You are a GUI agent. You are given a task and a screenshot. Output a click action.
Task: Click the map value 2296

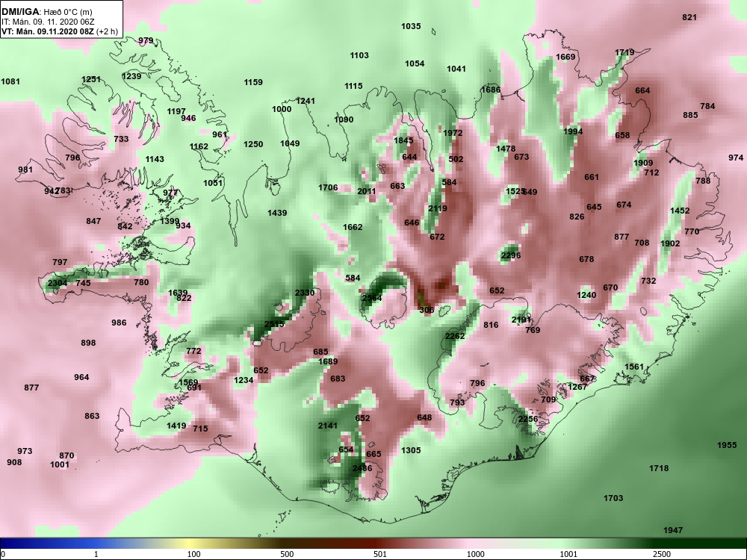tap(511, 255)
